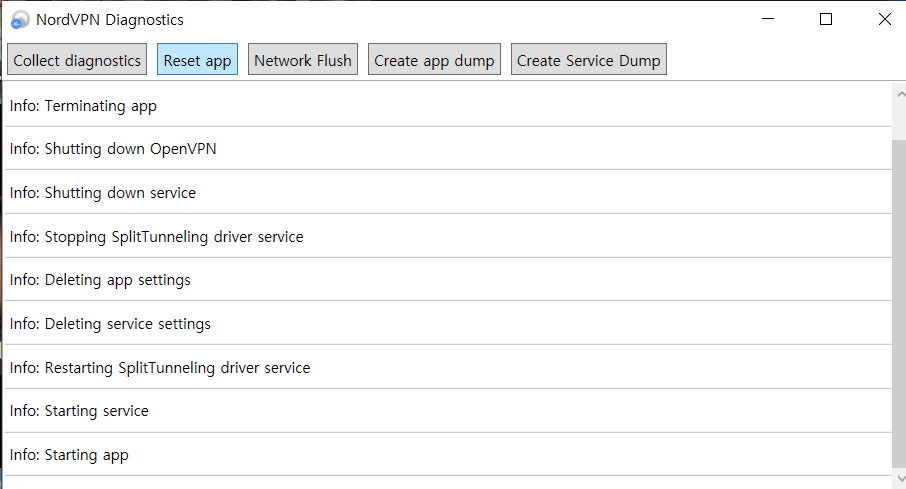Screen dimensions: 906x489
Task: Maximize the NordVPN Diagnostics window
Action: tap(826, 19)
